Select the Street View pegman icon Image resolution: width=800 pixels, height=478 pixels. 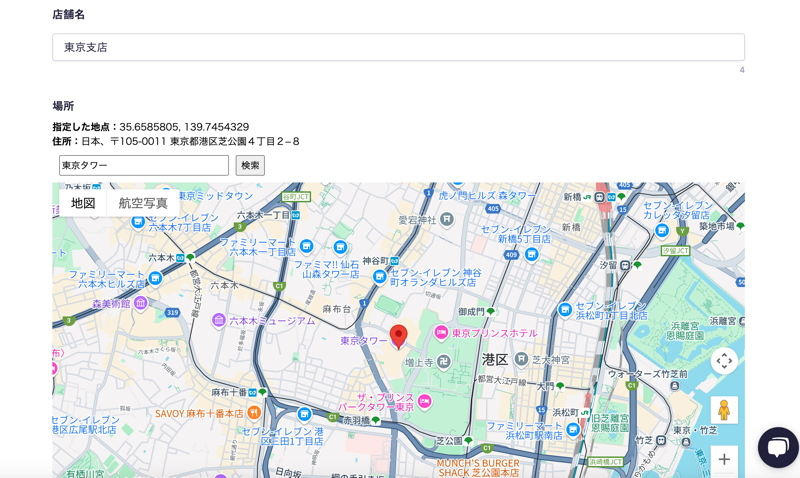pyautogui.click(x=724, y=410)
